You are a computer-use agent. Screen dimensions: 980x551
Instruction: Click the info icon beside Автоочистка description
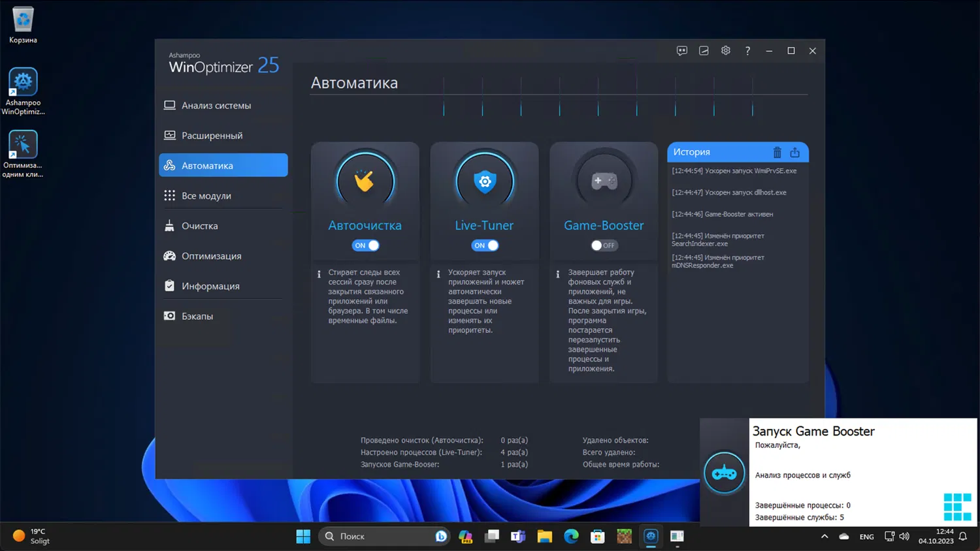tap(319, 274)
